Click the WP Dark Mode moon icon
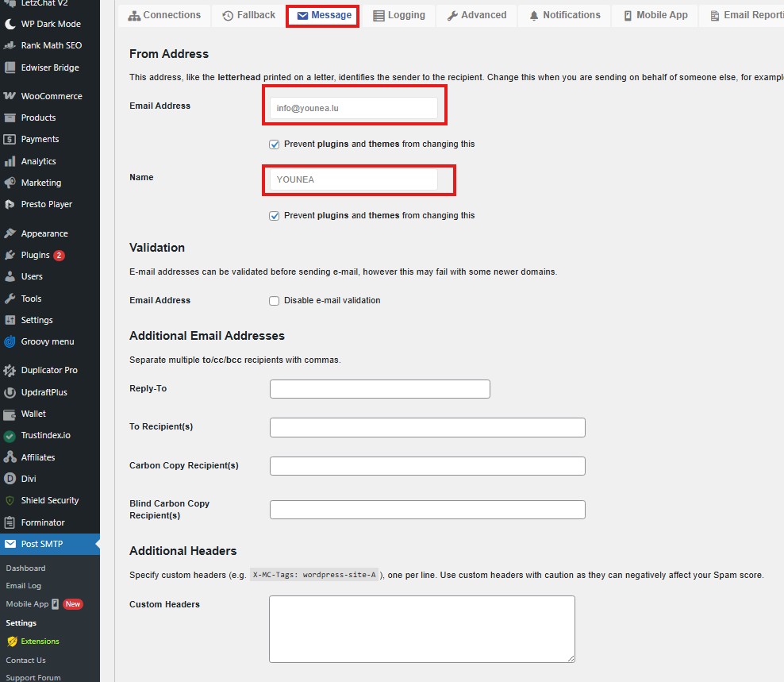 (x=10, y=24)
